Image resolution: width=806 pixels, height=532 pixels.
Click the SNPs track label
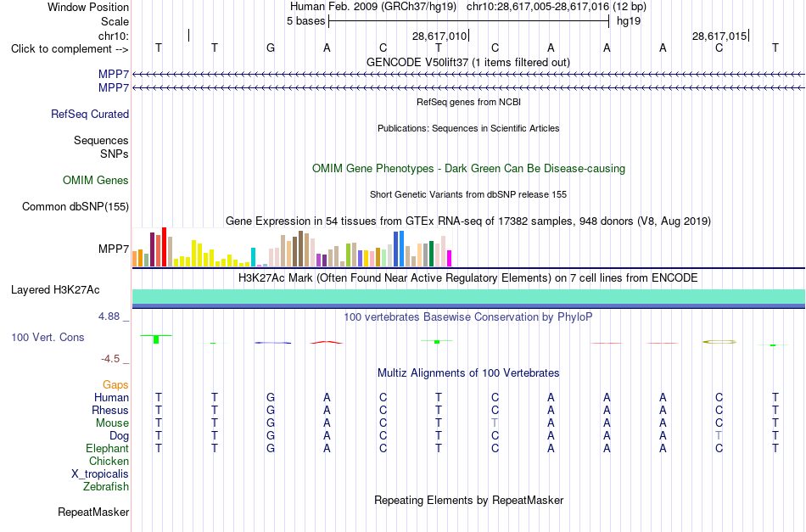pyautogui.click(x=115, y=154)
